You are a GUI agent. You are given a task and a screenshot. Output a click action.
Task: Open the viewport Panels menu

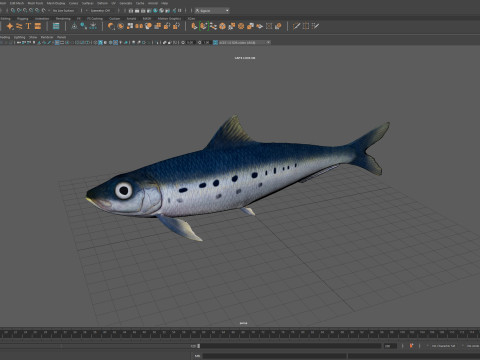[x=61, y=37]
